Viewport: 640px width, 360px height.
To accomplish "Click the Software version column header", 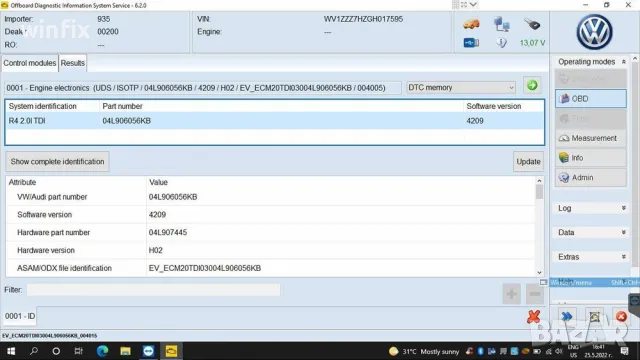I will click(x=493, y=106).
